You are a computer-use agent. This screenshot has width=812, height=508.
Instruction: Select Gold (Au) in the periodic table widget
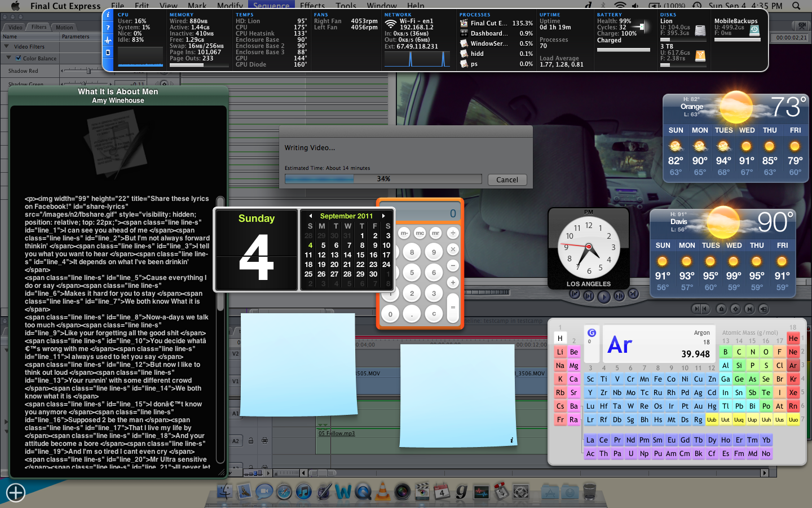point(698,406)
